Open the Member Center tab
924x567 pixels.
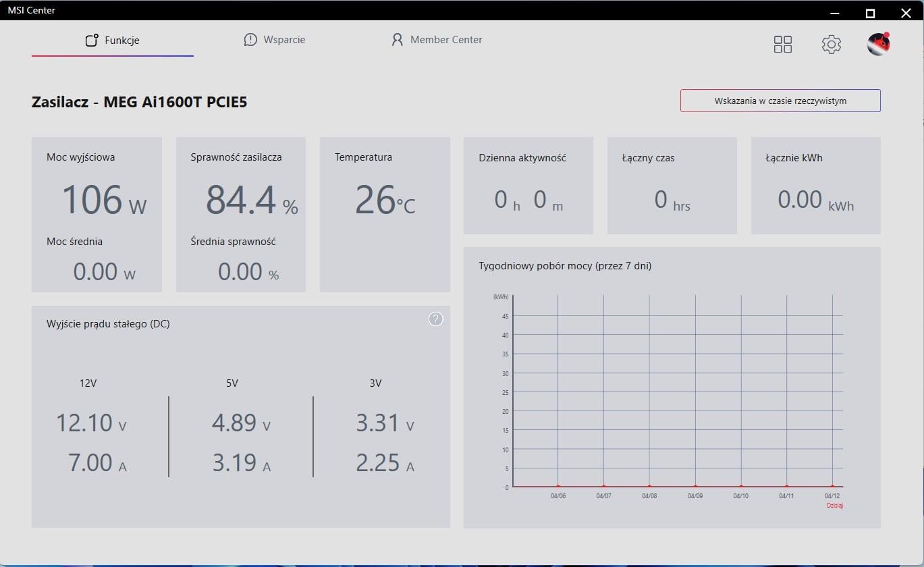click(x=437, y=40)
